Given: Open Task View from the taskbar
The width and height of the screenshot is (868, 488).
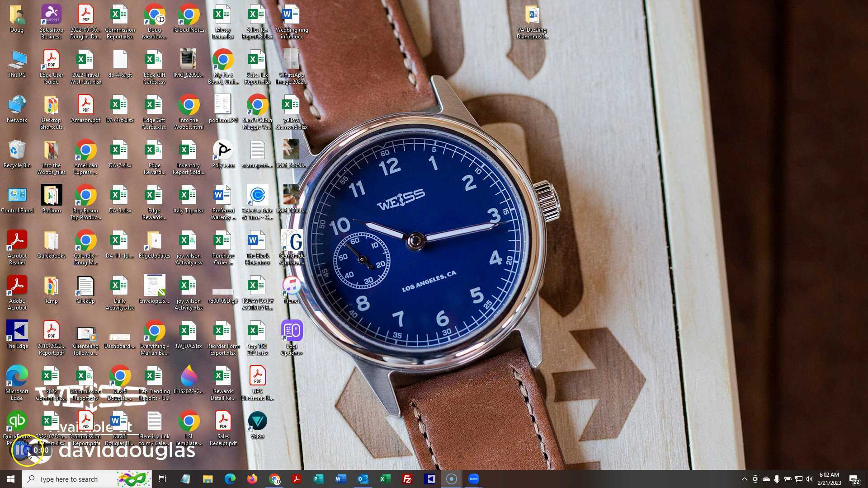Looking at the screenshot, I should tap(163, 479).
